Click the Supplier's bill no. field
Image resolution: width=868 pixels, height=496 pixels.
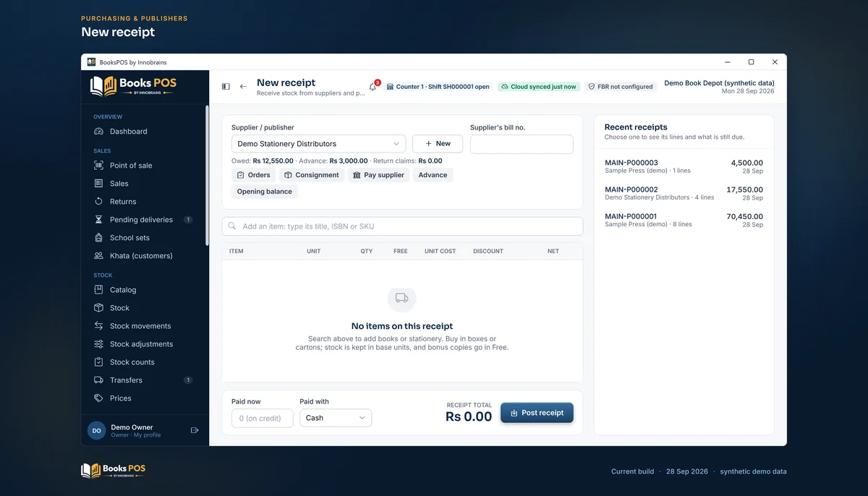click(x=522, y=144)
